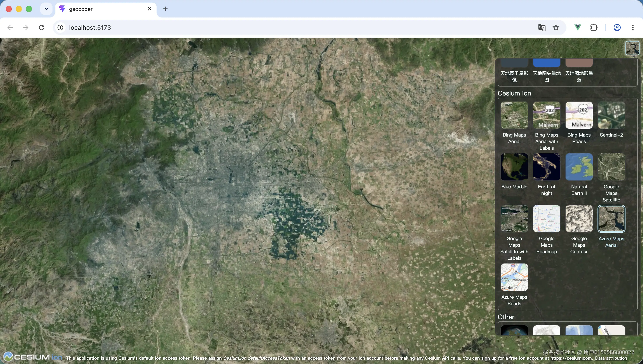Go back in browser history
The height and width of the screenshot is (364, 643).
10,28
